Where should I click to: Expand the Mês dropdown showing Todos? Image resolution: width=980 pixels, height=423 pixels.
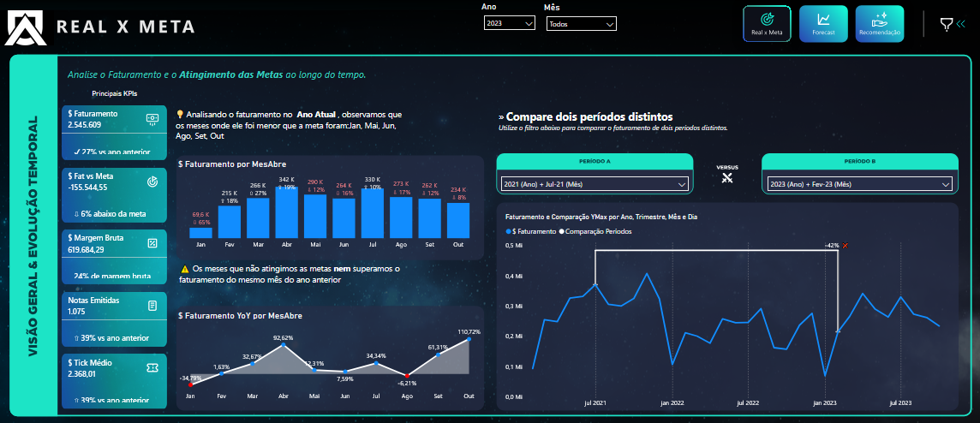pos(581,24)
